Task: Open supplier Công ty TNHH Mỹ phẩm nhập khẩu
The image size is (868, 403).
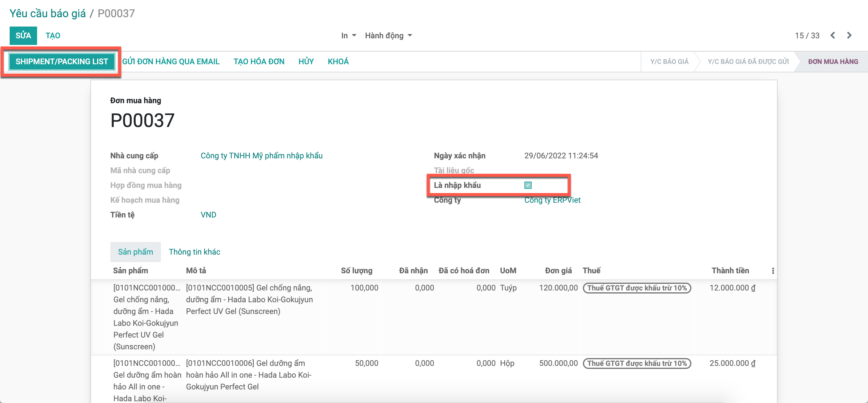Action: pos(262,156)
